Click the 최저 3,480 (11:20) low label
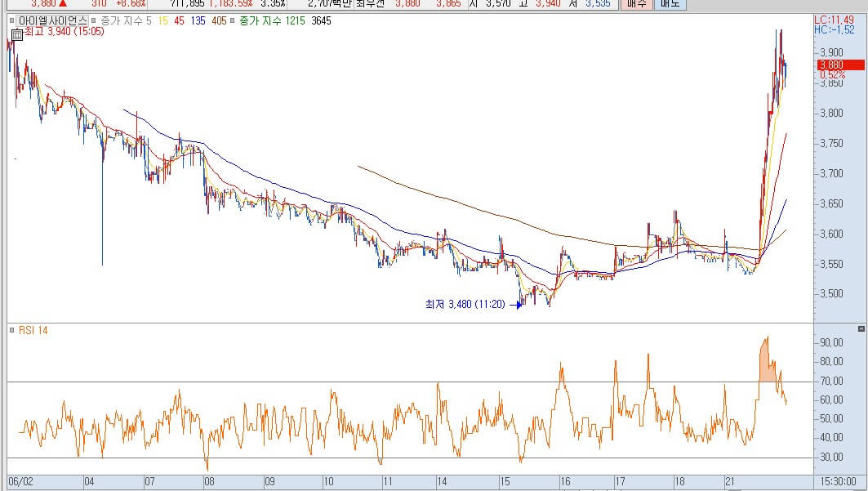This screenshot has height=491, width=868. [465, 304]
